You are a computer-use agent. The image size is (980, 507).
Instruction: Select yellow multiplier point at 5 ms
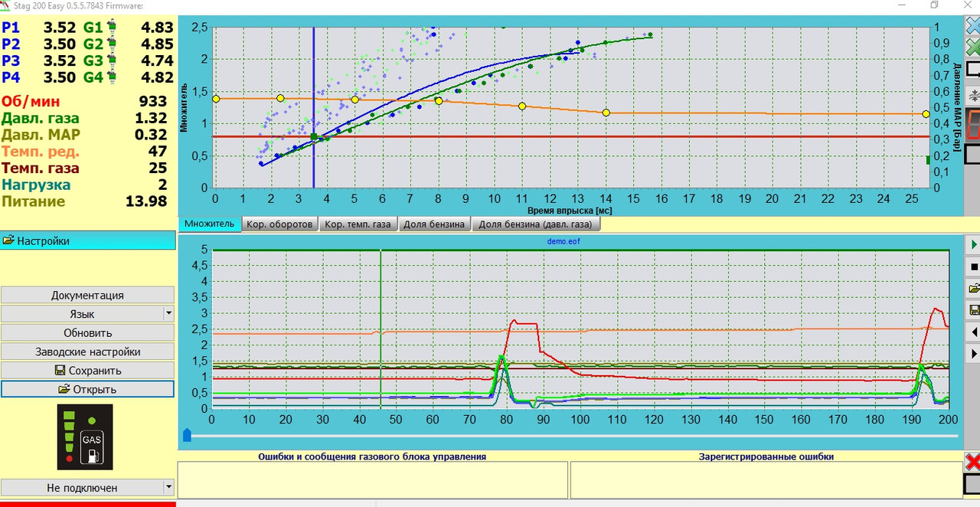point(354,100)
